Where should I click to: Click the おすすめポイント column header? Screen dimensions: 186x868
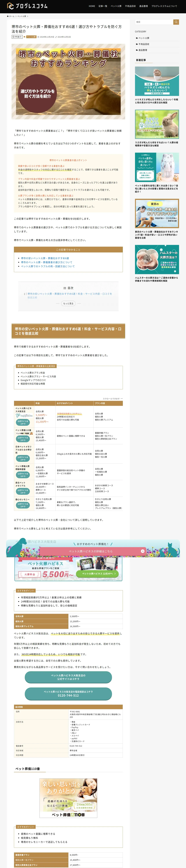coord(74,403)
